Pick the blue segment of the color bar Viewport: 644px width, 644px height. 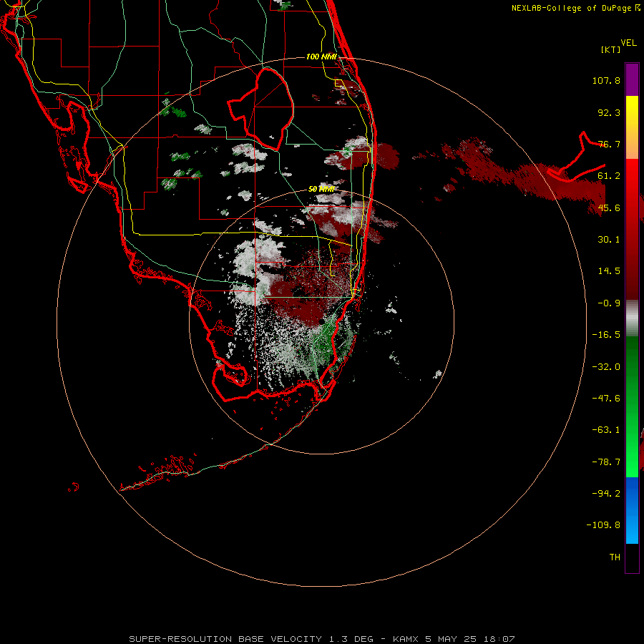tap(632, 510)
